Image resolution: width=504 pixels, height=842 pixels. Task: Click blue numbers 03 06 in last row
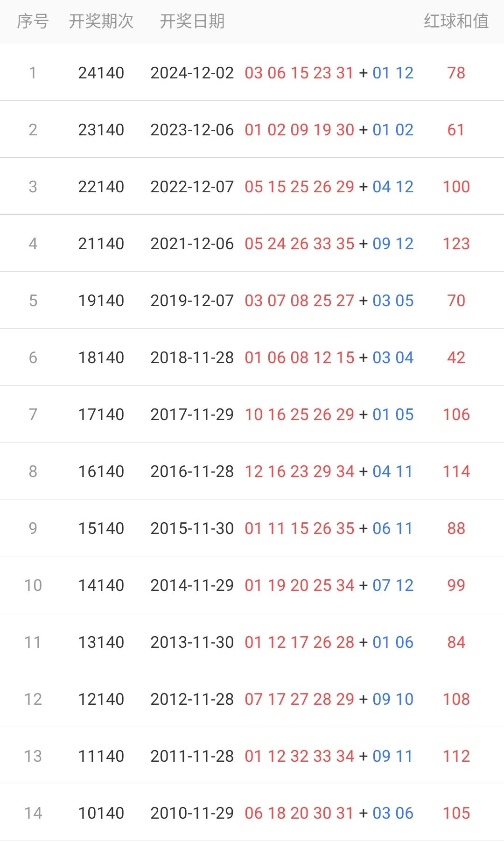pos(393,813)
